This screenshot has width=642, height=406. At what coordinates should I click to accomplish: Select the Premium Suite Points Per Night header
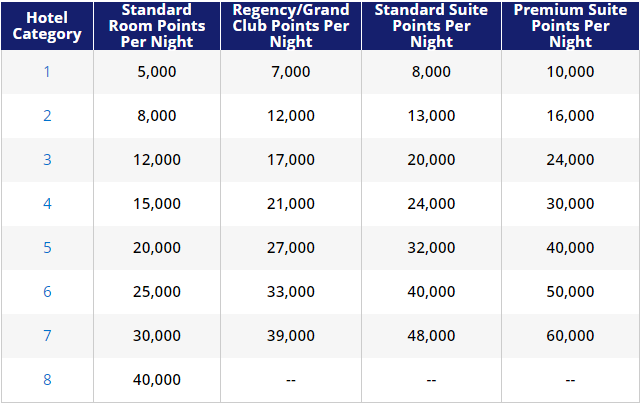pyautogui.click(x=570, y=26)
